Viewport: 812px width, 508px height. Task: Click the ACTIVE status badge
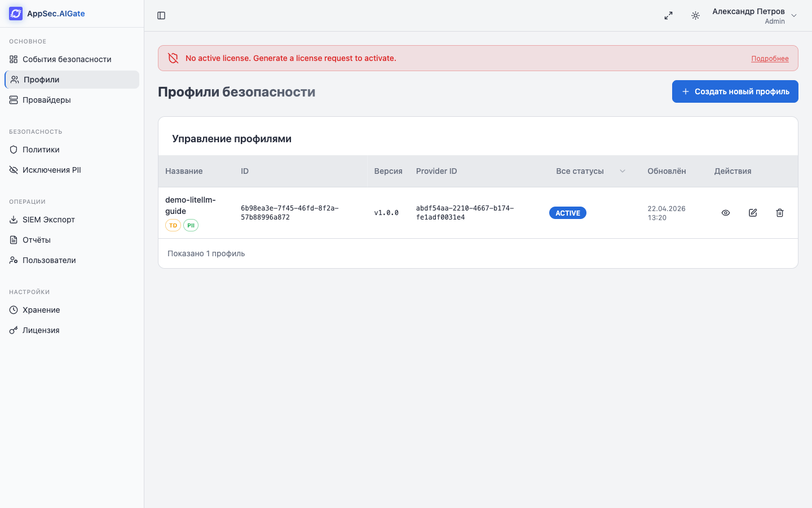[568, 213]
